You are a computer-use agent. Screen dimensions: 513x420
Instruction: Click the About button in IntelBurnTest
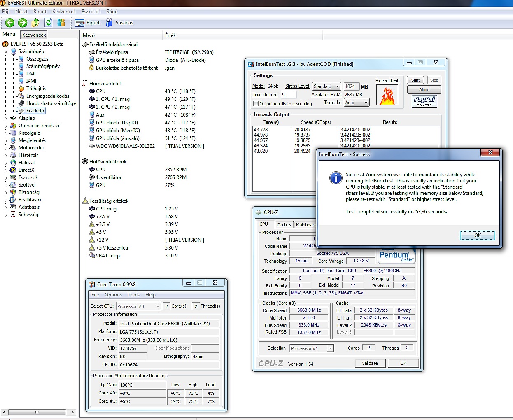point(424,90)
